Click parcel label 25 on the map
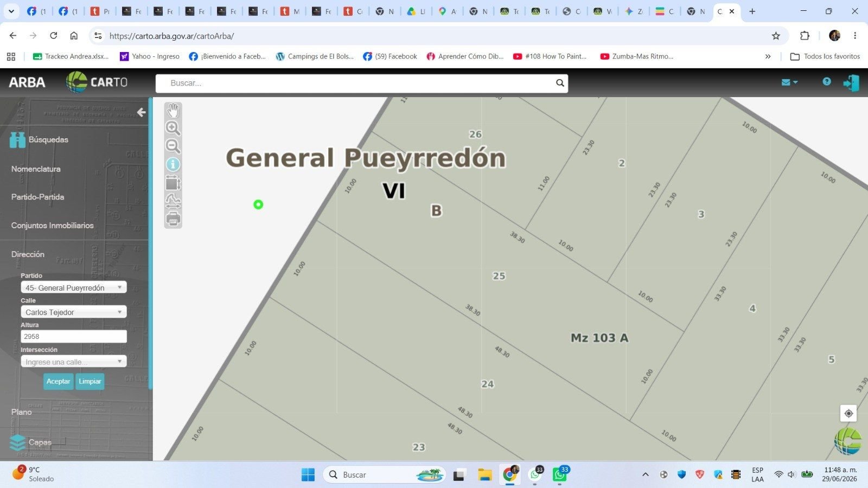The image size is (868, 488). click(499, 276)
